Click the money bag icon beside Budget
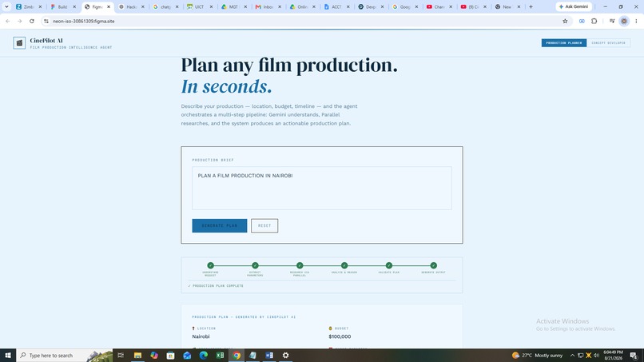Viewport: 644px width, 362px height. (330, 328)
